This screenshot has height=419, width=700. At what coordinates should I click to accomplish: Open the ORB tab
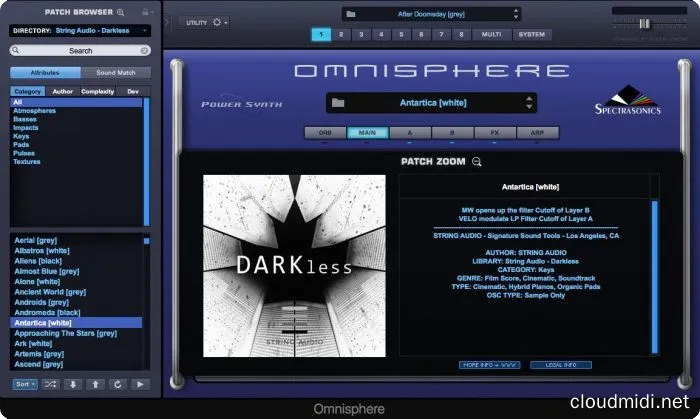click(325, 133)
